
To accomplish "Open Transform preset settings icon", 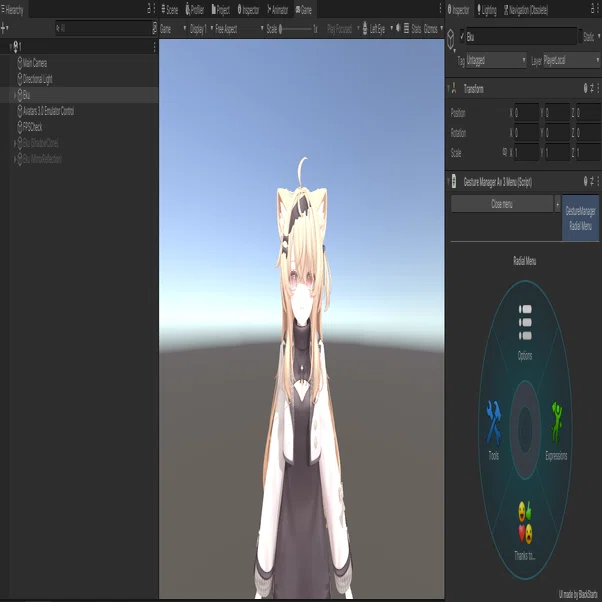I will click(592, 88).
